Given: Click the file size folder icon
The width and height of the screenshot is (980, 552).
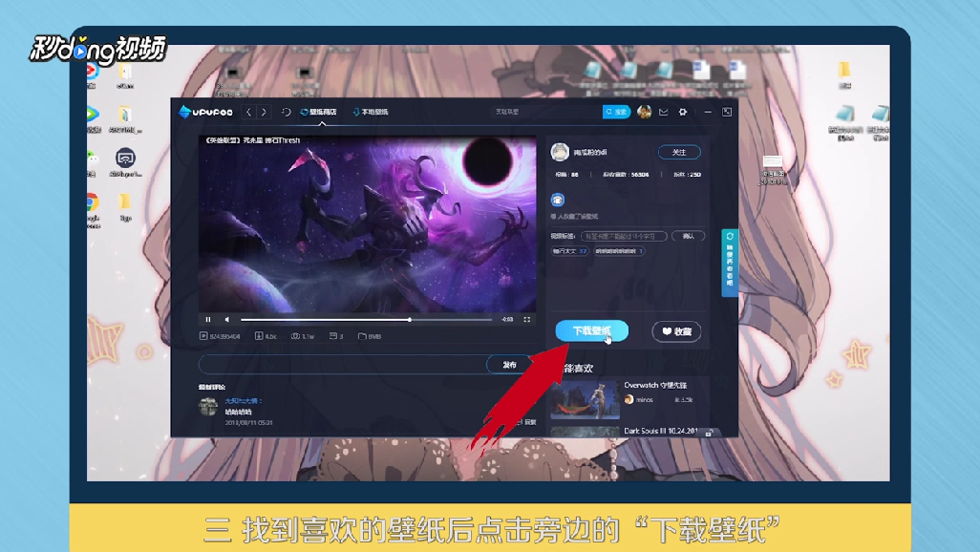Looking at the screenshot, I should pyautogui.click(x=362, y=336).
